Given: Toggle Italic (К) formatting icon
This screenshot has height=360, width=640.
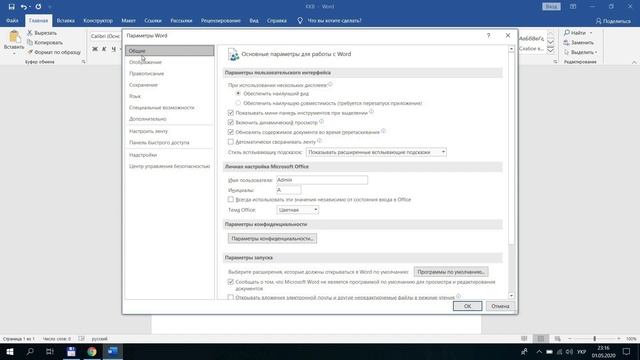Looking at the screenshot, I should point(104,49).
